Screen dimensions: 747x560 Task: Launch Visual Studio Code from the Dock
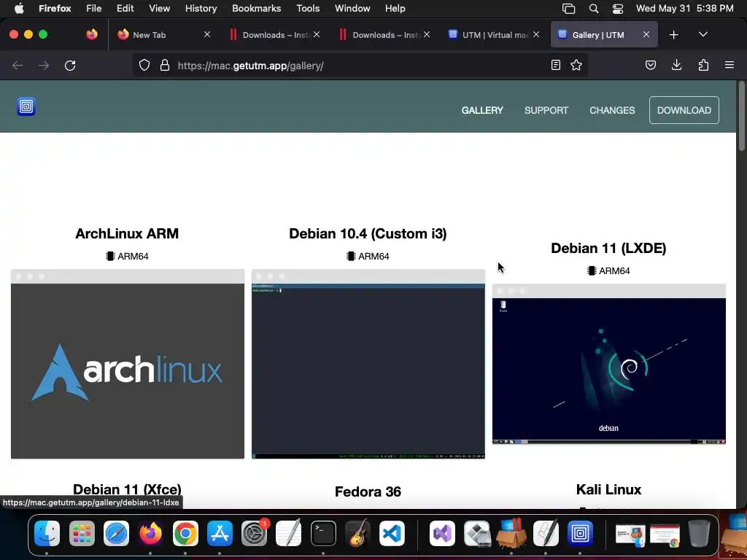392,533
